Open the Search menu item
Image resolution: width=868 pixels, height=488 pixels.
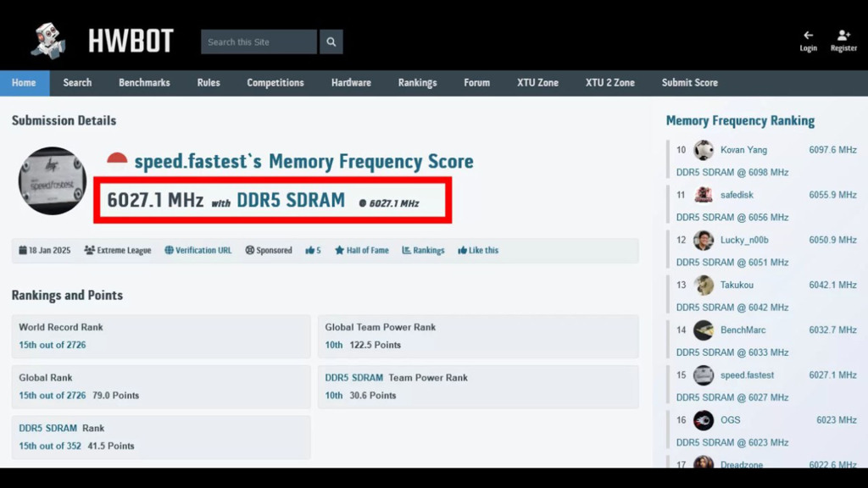77,83
